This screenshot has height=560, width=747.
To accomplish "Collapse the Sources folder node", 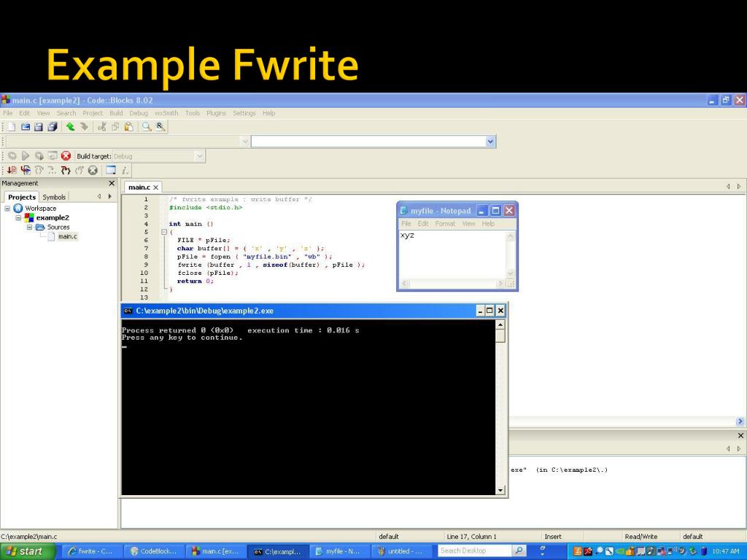I will pyautogui.click(x=29, y=227).
